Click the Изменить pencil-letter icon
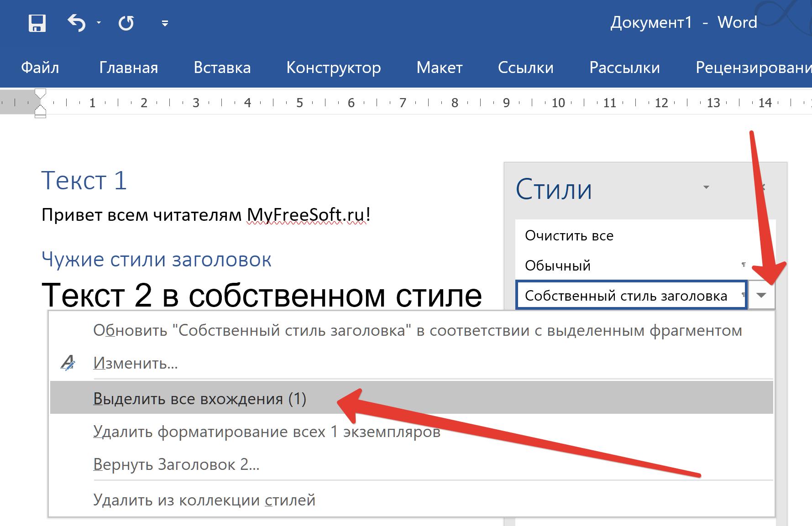Image resolution: width=812 pixels, height=526 pixels. pos(68,363)
